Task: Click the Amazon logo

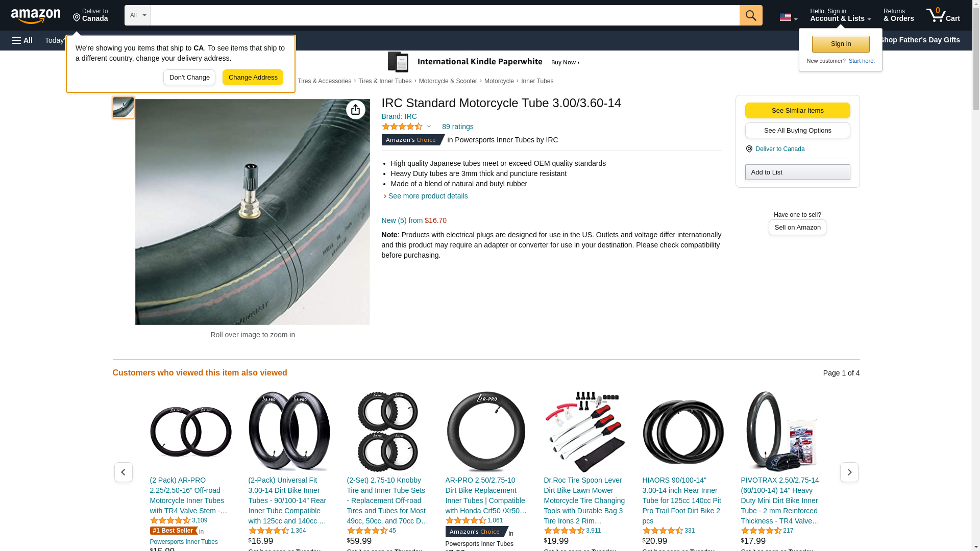Action: click(36, 16)
